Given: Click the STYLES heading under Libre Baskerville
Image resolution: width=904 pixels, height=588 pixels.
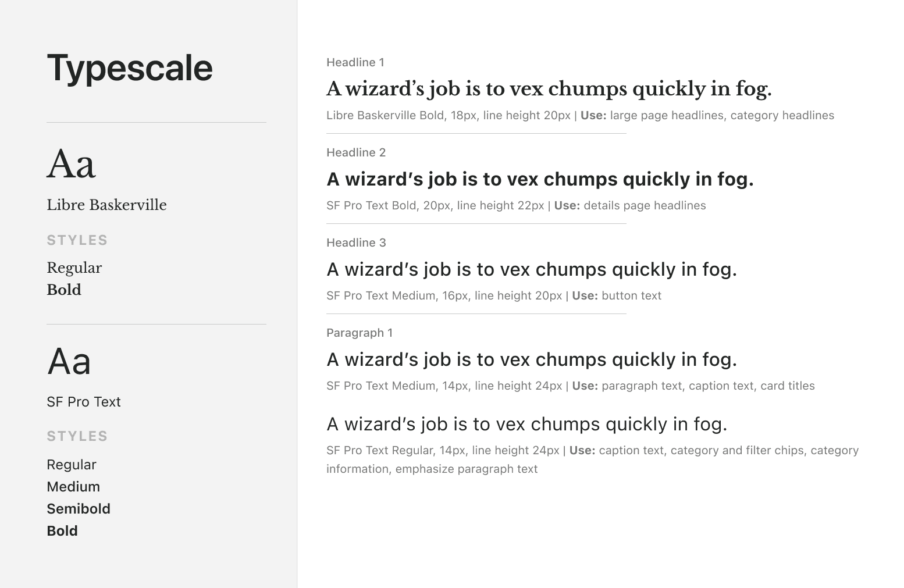Looking at the screenshot, I should (77, 240).
